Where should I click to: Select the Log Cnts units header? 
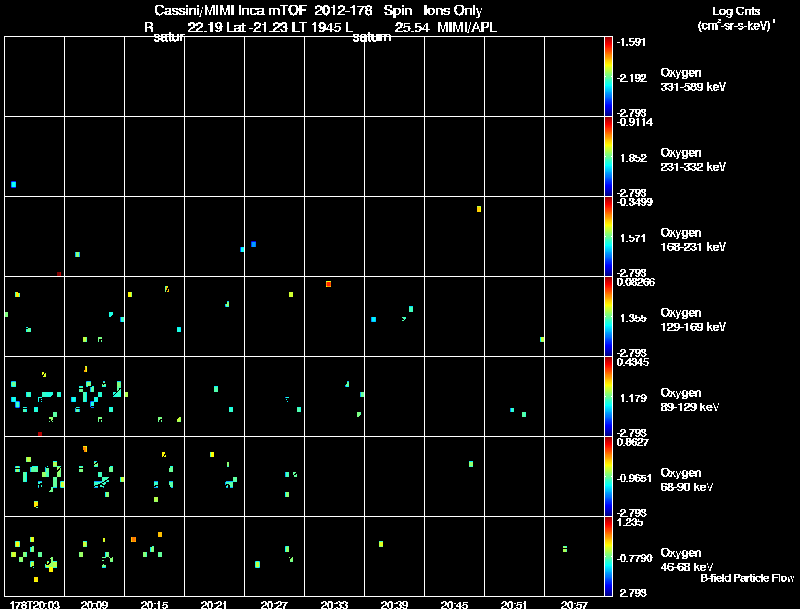pos(736,18)
